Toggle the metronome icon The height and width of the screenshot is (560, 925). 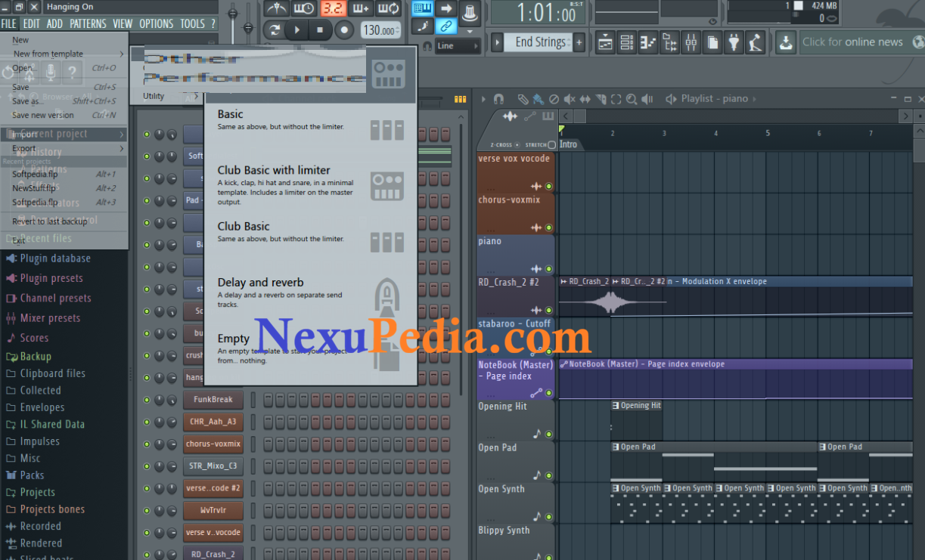click(276, 9)
